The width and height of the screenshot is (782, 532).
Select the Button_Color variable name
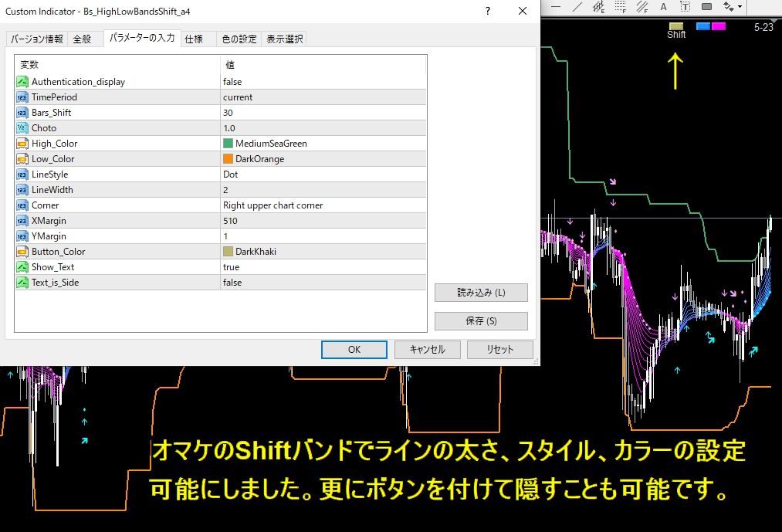pos(59,252)
